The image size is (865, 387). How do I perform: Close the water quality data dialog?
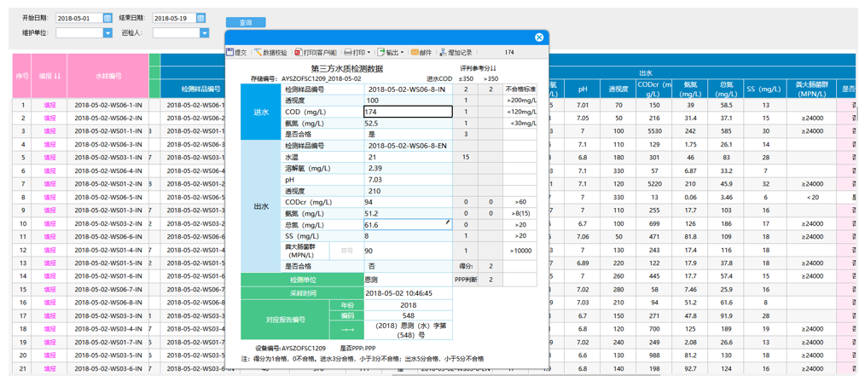click(540, 37)
